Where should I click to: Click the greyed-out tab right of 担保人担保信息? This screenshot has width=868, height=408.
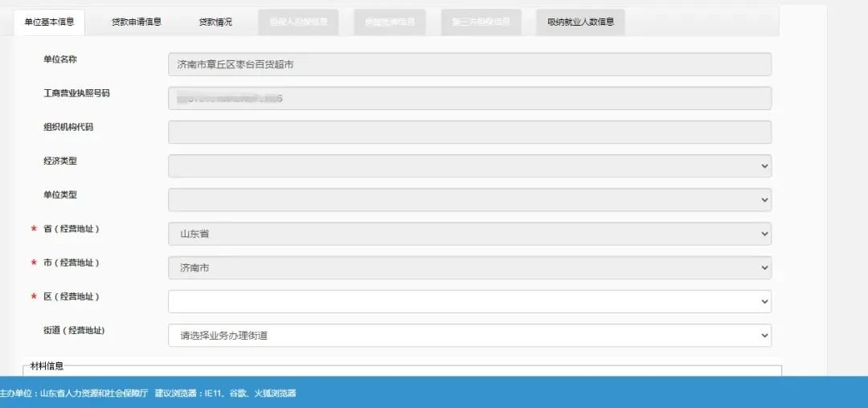[x=390, y=22]
